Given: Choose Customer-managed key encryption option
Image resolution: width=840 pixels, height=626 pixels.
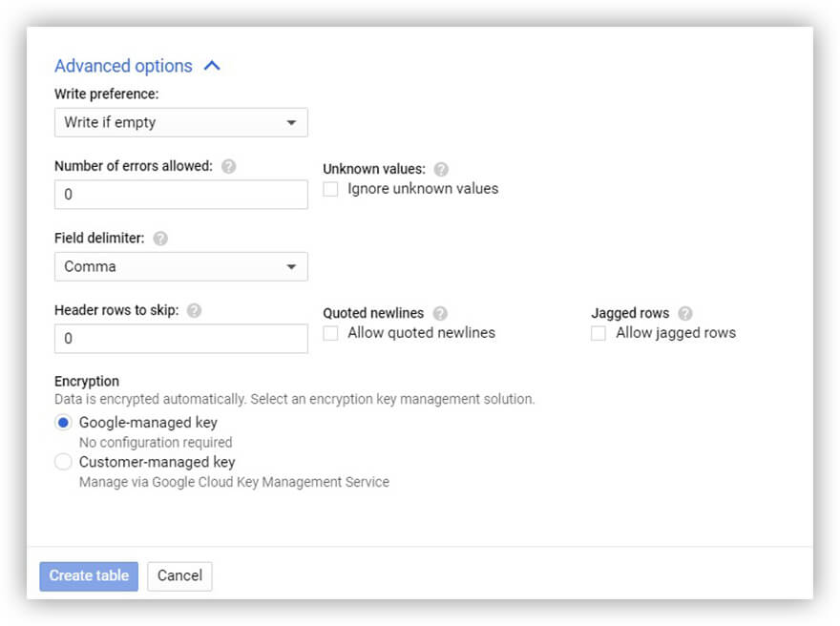Looking at the screenshot, I should [x=63, y=462].
